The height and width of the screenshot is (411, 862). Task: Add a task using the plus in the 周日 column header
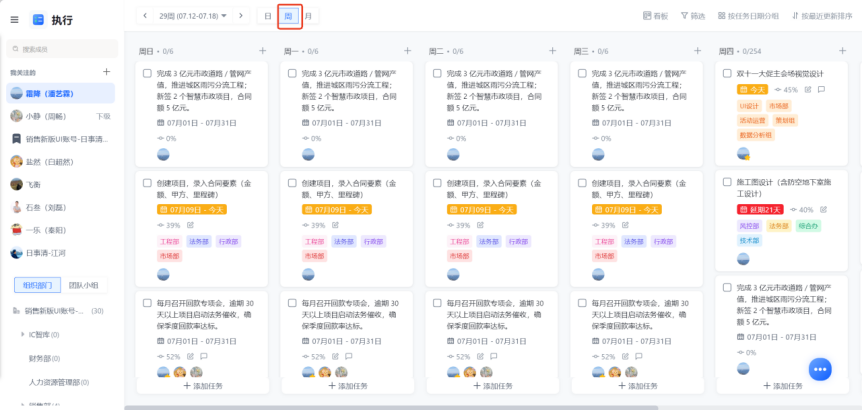coord(262,51)
